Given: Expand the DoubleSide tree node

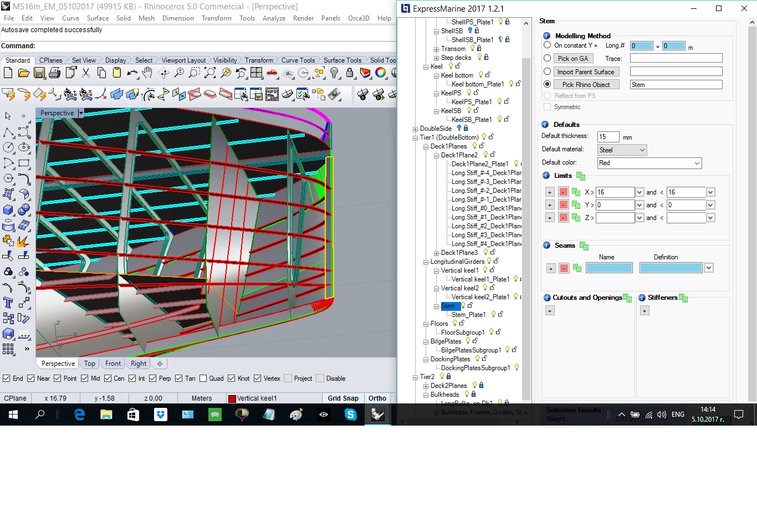Looking at the screenshot, I should (415, 129).
